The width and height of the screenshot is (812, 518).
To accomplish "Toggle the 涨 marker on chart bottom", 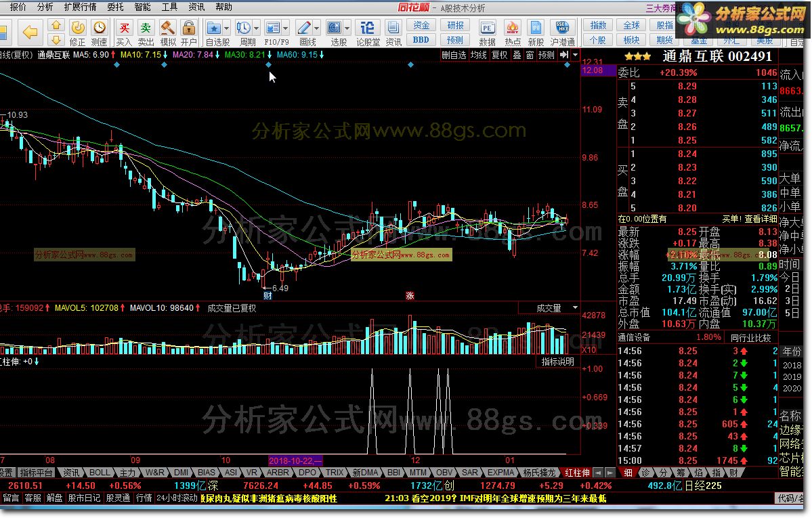I will (x=410, y=296).
